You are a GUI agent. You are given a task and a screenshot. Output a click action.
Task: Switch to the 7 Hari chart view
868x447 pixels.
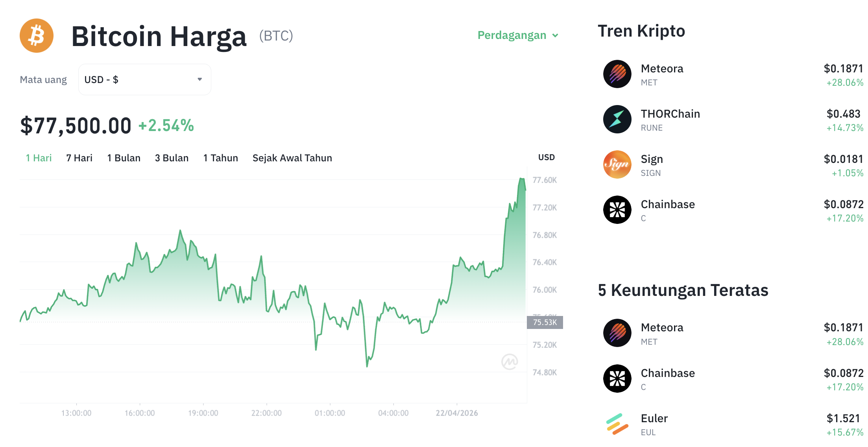tap(79, 158)
